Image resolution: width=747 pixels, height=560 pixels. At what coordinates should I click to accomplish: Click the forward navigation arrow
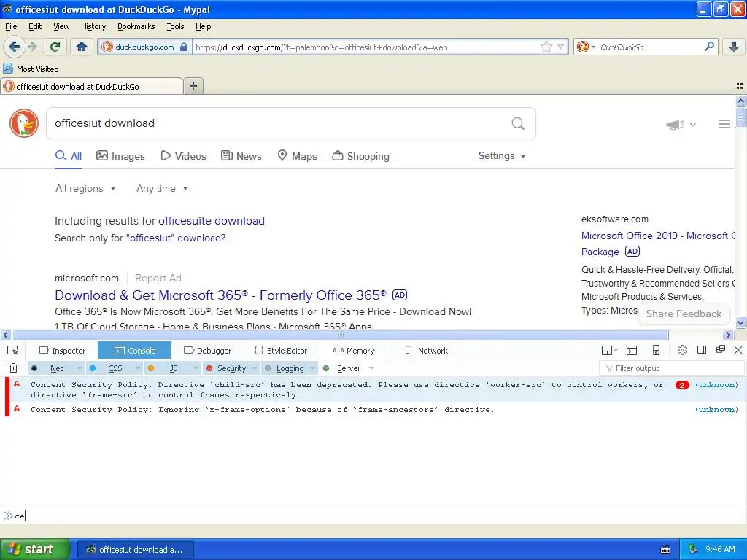[32, 47]
